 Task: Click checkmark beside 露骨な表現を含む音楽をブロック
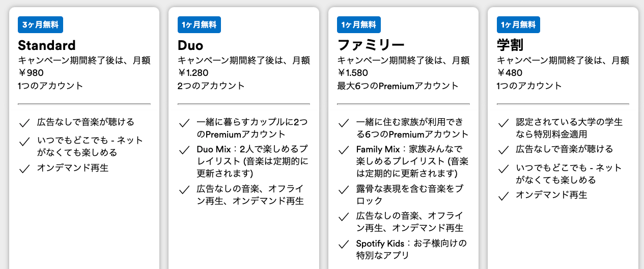344,190
